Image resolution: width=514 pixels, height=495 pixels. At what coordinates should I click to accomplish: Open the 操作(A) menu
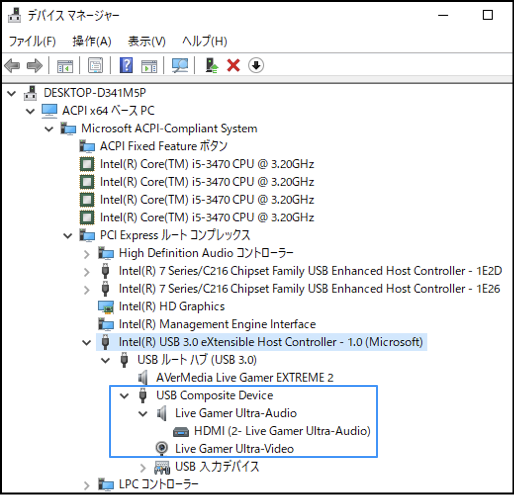(x=92, y=41)
